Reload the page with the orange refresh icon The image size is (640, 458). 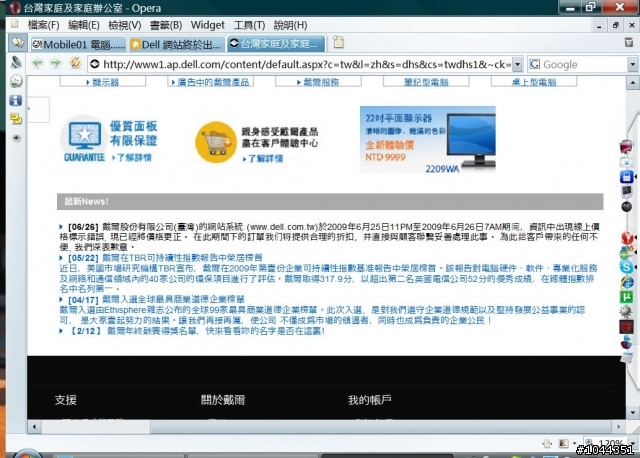75,62
